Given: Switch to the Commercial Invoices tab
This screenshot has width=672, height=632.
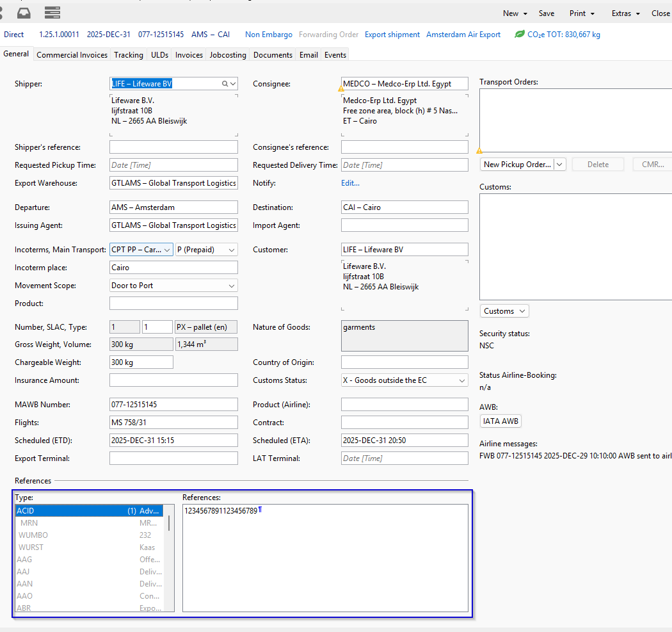Looking at the screenshot, I should 72,55.
